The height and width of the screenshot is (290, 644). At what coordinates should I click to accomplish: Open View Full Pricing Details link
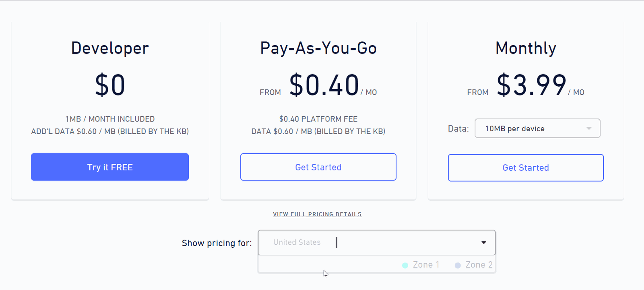(x=317, y=214)
